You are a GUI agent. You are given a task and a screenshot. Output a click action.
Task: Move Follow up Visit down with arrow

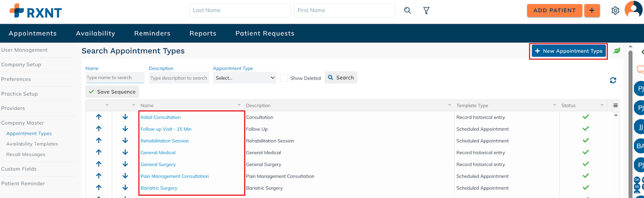(x=125, y=129)
